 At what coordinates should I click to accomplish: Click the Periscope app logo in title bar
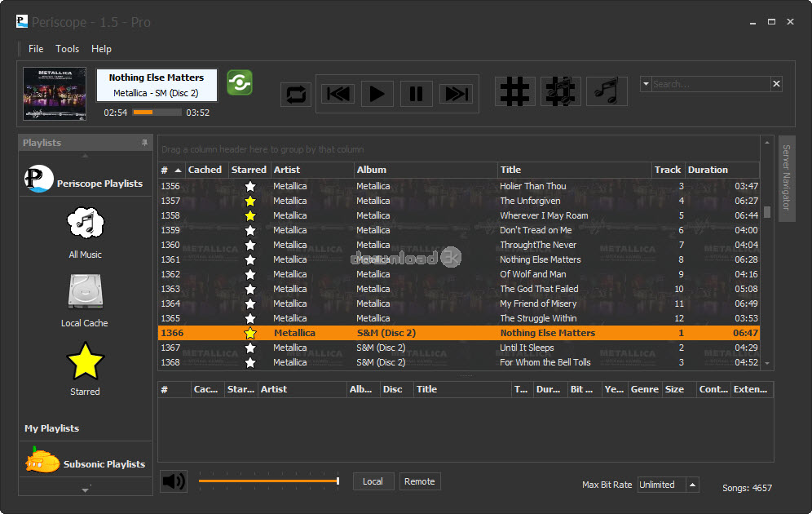[x=22, y=21]
